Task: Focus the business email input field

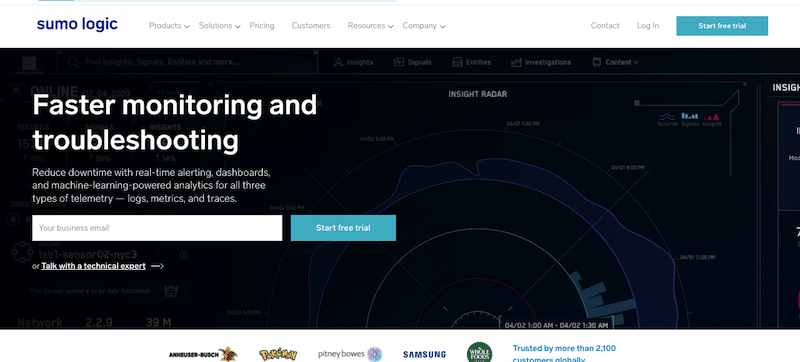Action: [x=157, y=228]
